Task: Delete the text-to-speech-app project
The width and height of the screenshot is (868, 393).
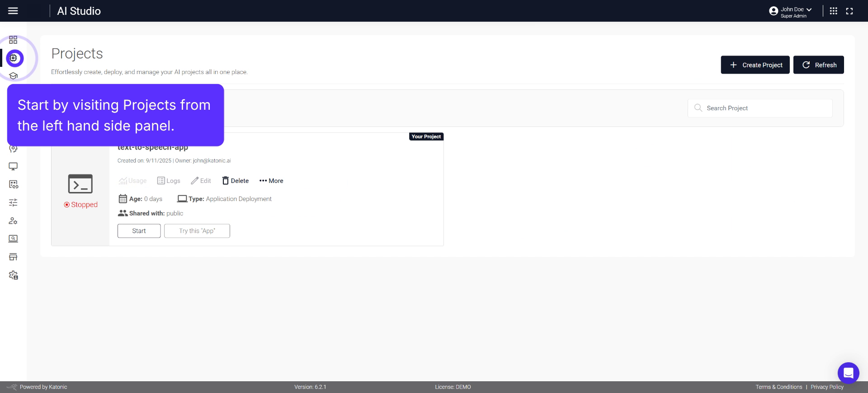Action: pyautogui.click(x=236, y=181)
